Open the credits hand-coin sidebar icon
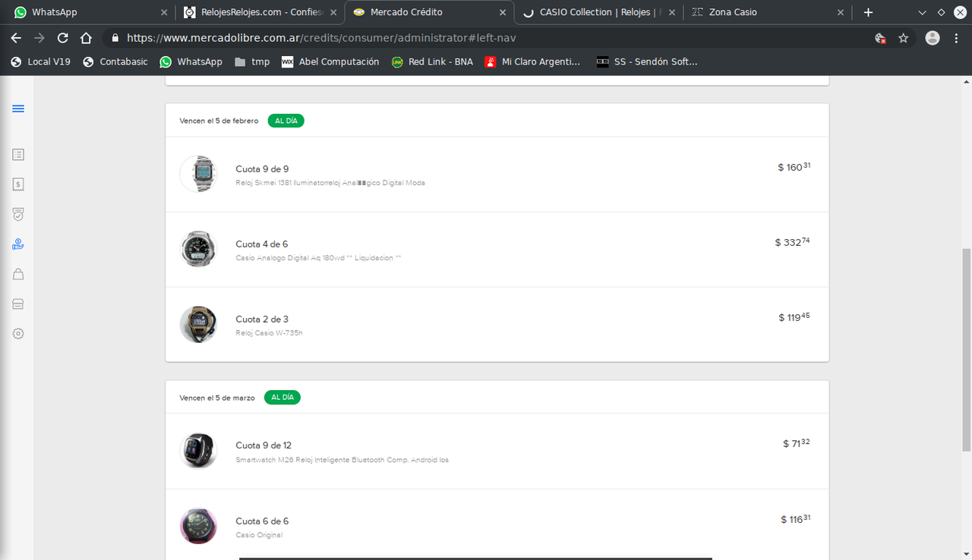Viewport: 972px width, 560px height. [x=18, y=244]
